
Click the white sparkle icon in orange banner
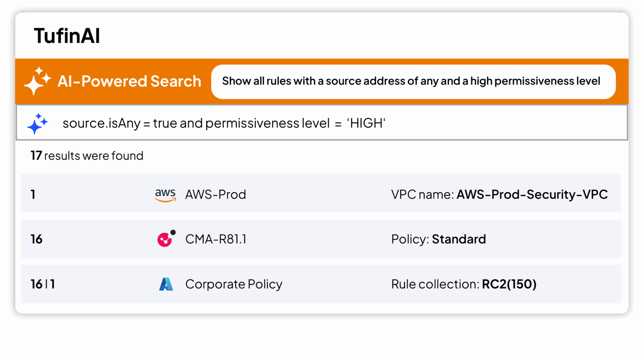point(37,81)
